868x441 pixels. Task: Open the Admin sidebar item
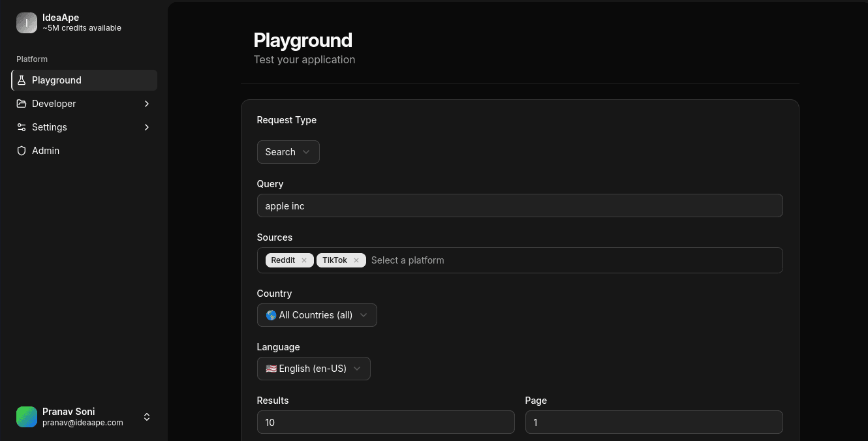[46, 151]
